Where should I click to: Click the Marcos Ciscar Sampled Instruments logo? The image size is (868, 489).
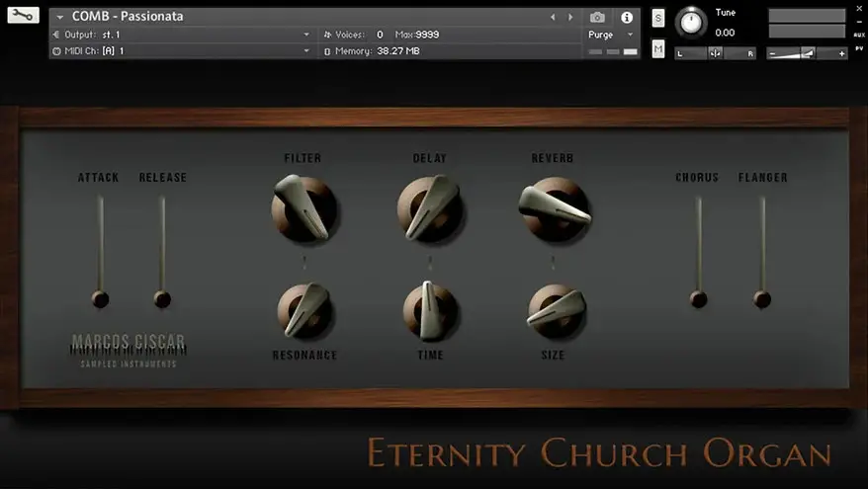click(x=129, y=350)
